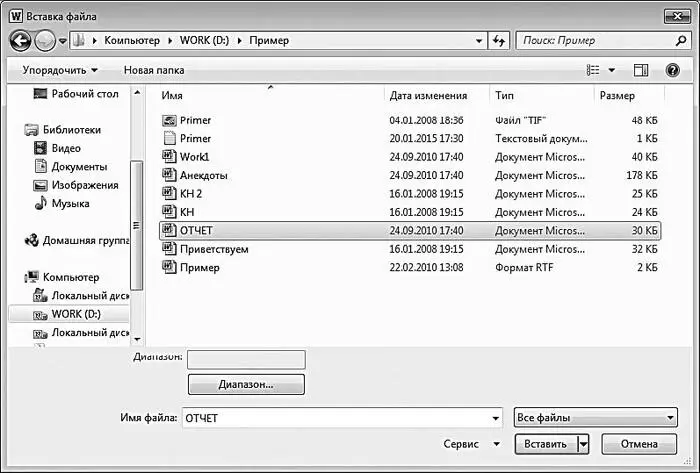Viewport: 700px width, 473px height.
Task: Toggle the preview pane icon
Action: coord(641,70)
